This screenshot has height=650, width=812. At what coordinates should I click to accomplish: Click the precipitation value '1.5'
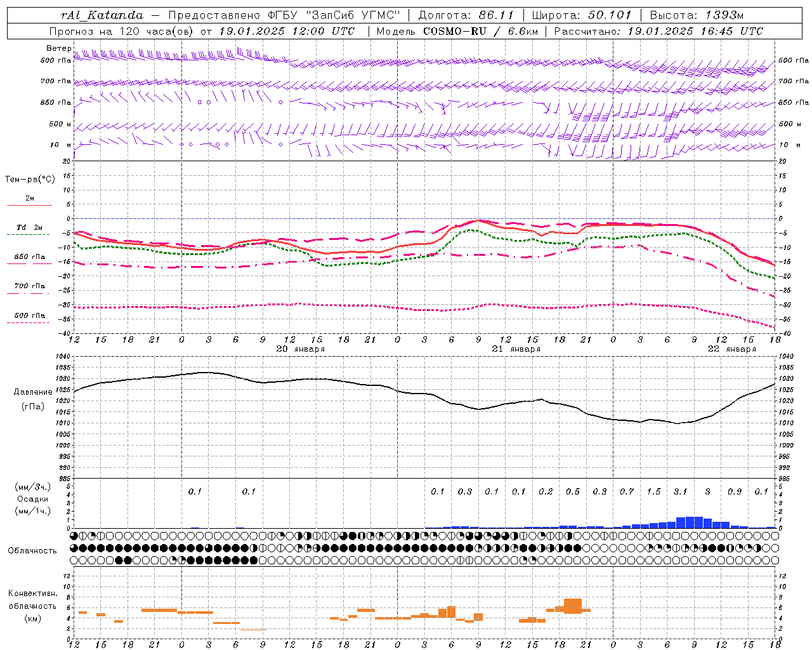pos(653,492)
